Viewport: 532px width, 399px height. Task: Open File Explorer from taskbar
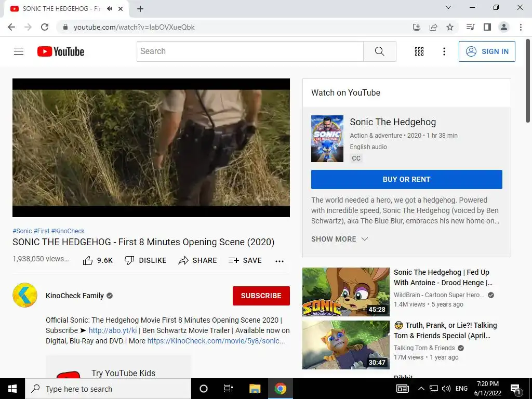click(255, 389)
